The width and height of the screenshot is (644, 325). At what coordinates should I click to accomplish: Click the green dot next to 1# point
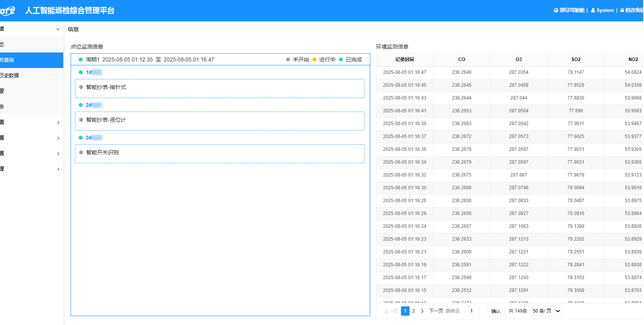click(x=81, y=72)
